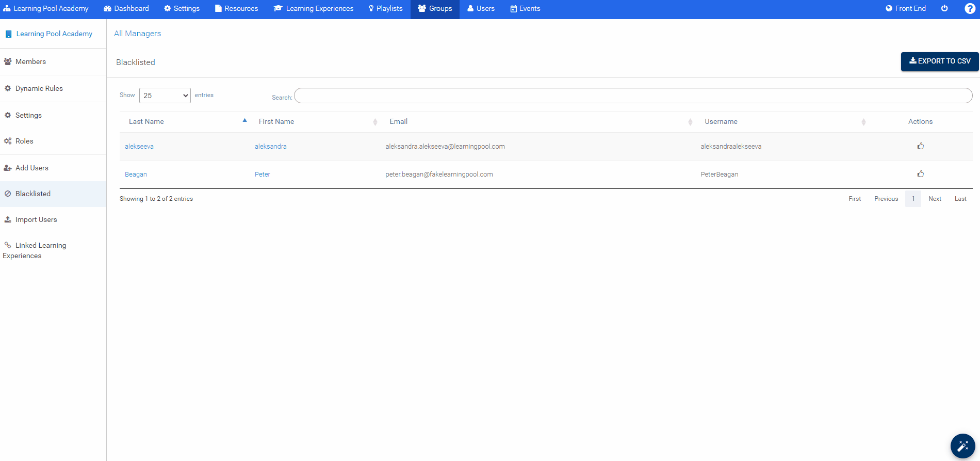Click thumbs-up icon for Peter Beagan
The height and width of the screenshot is (461, 980).
(920, 174)
